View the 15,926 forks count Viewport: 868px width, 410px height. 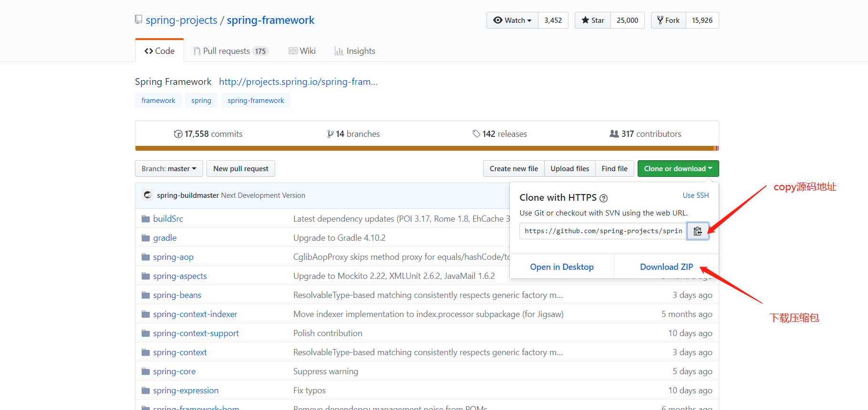coord(703,20)
